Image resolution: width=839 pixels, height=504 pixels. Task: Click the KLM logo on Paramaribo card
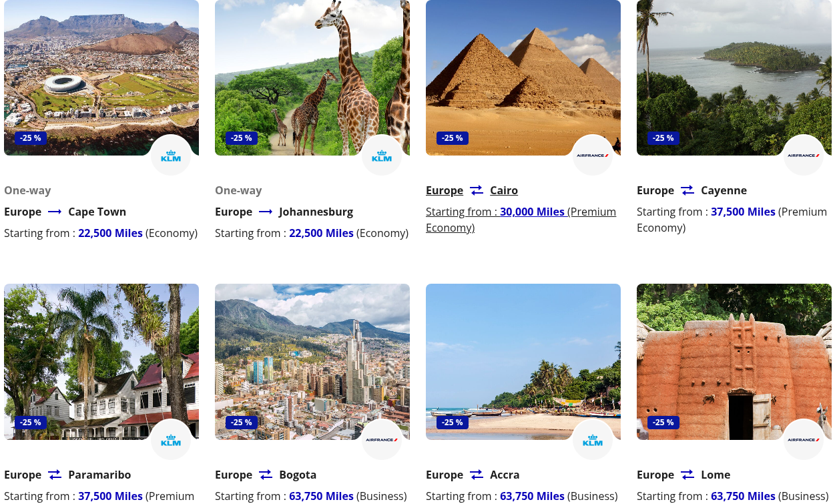(x=171, y=440)
